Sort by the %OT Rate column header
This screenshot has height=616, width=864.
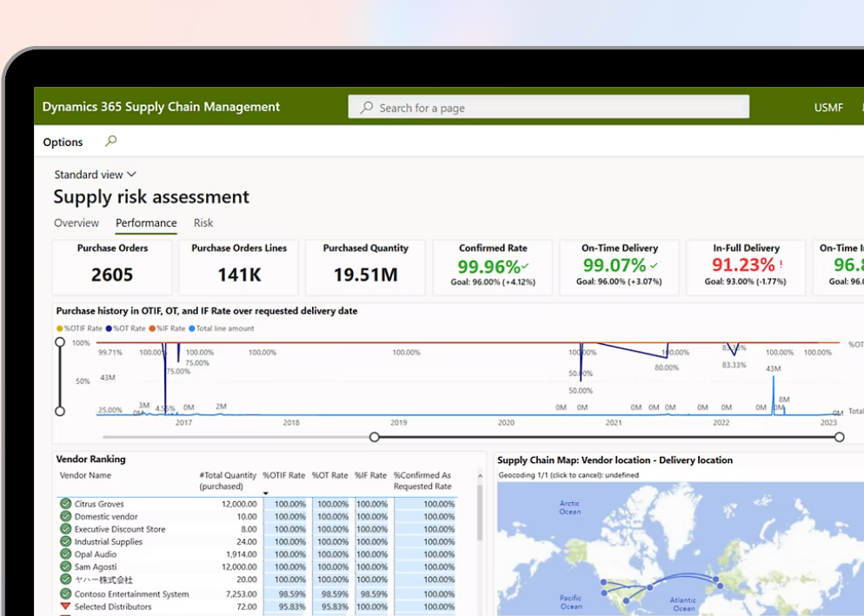329,475
